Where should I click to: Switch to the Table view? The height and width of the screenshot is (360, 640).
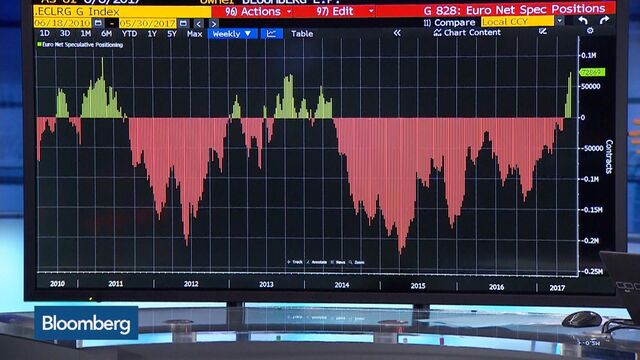[x=302, y=34]
